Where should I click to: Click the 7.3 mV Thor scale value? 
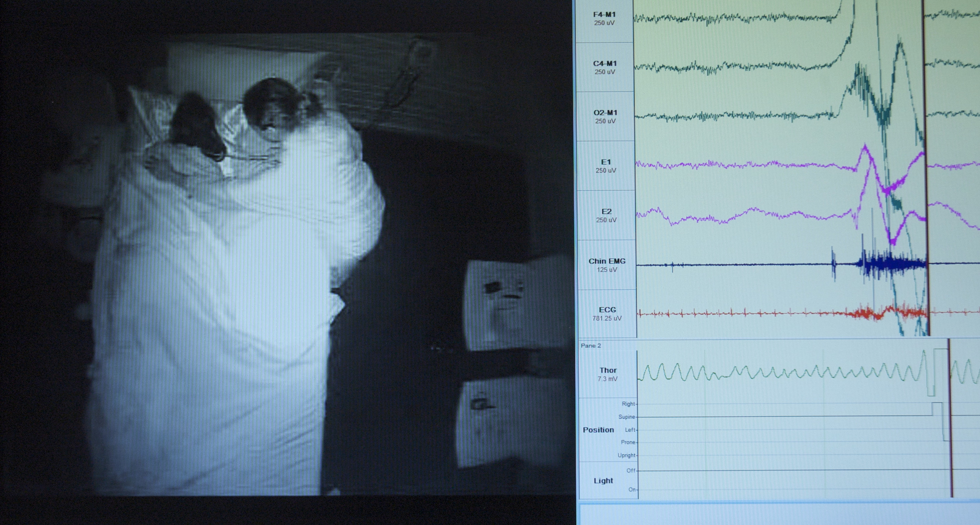[x=608, y=379]
